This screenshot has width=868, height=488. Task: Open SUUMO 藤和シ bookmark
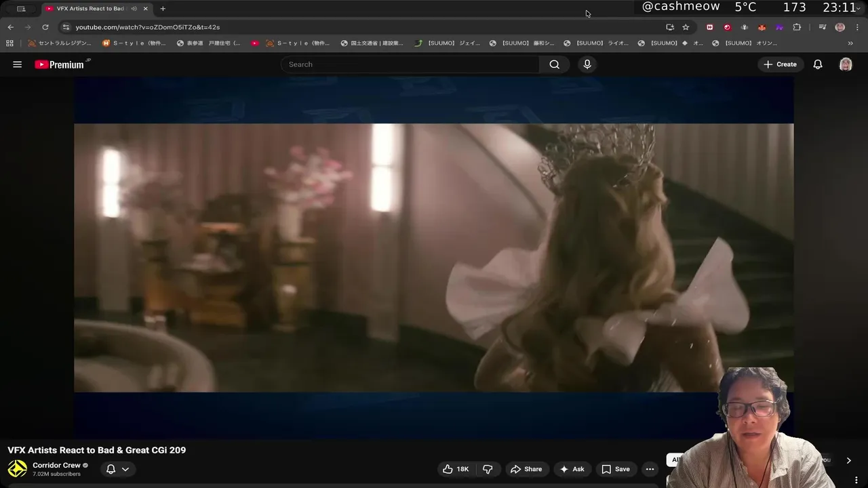click(x=521, y=43)
